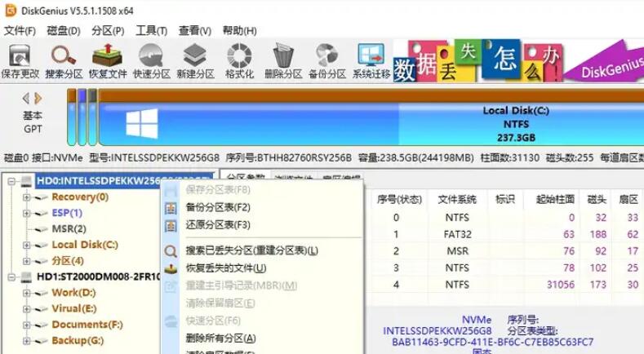This screenshot has width=644, height=354.
Task: Open the 文件(F) menu
Action: (20, 31)
